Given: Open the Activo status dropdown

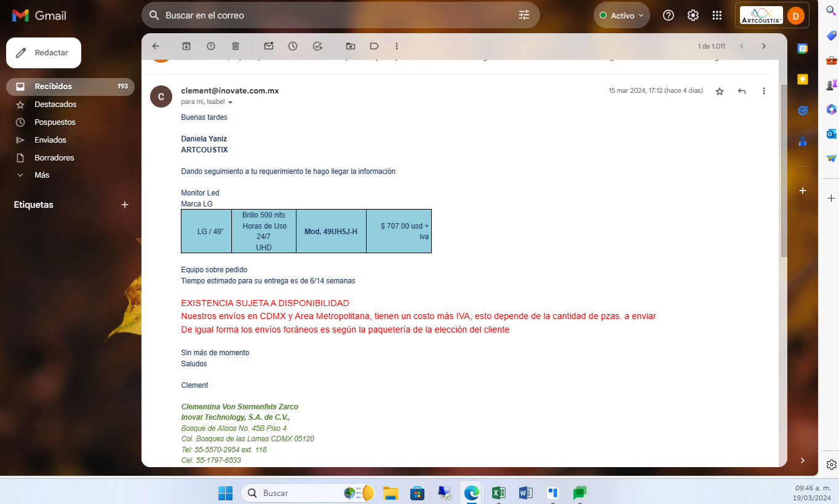Looking at the screenshot, I should tap(622, 15).
